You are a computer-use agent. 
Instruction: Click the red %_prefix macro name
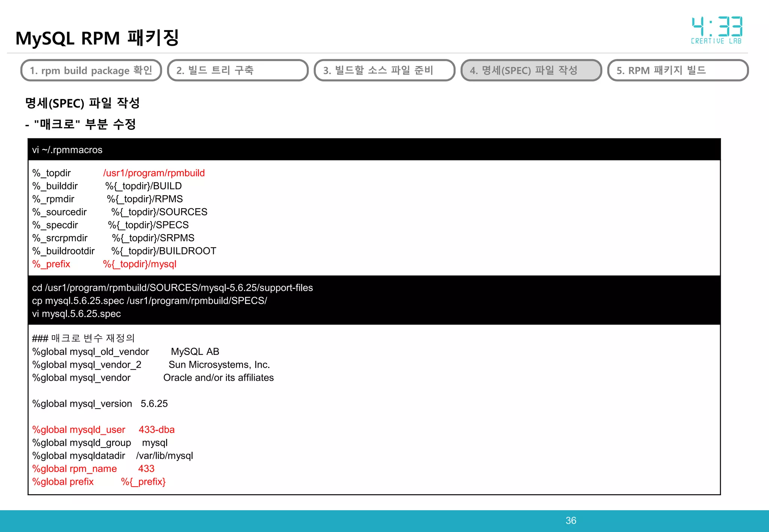tap(51, 264)
